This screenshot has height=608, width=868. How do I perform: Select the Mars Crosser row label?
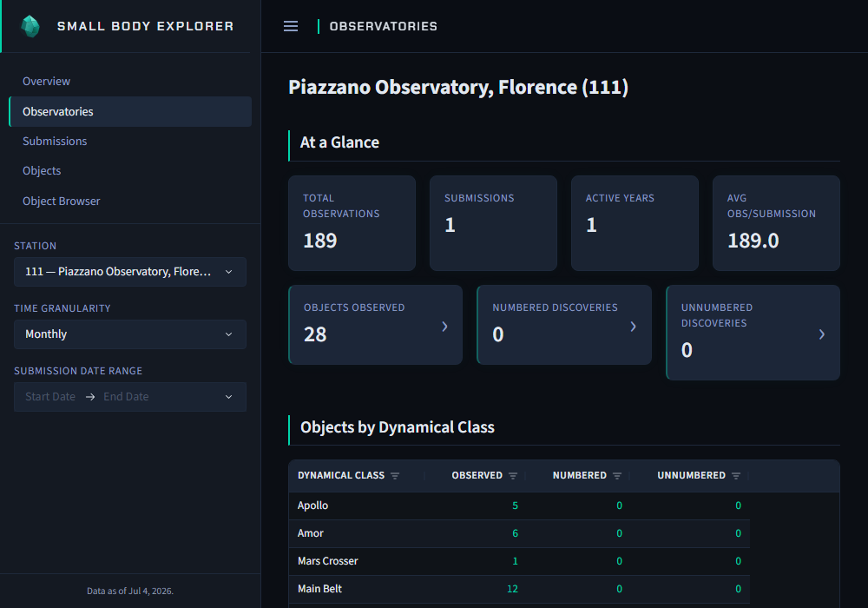(328, 561)
